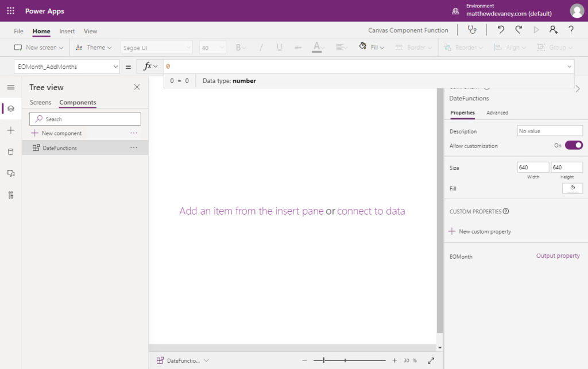Viewport: 588px width, 369px height.
Task: Undo the last action
Action: pos(501,30)
